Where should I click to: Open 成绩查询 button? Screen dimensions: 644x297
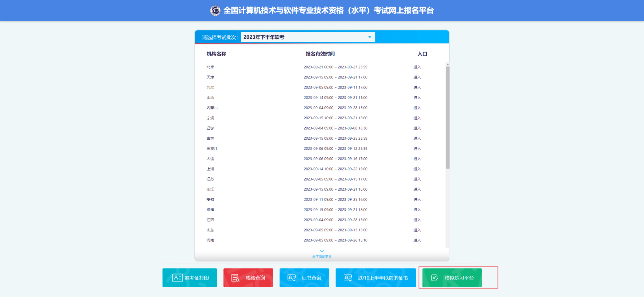click(x=248, y=278)
